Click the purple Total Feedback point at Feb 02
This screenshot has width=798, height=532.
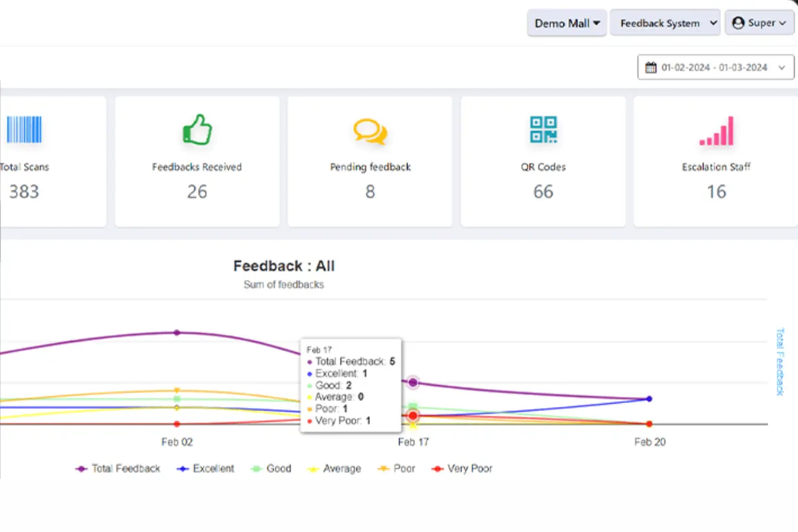point(177,332)
